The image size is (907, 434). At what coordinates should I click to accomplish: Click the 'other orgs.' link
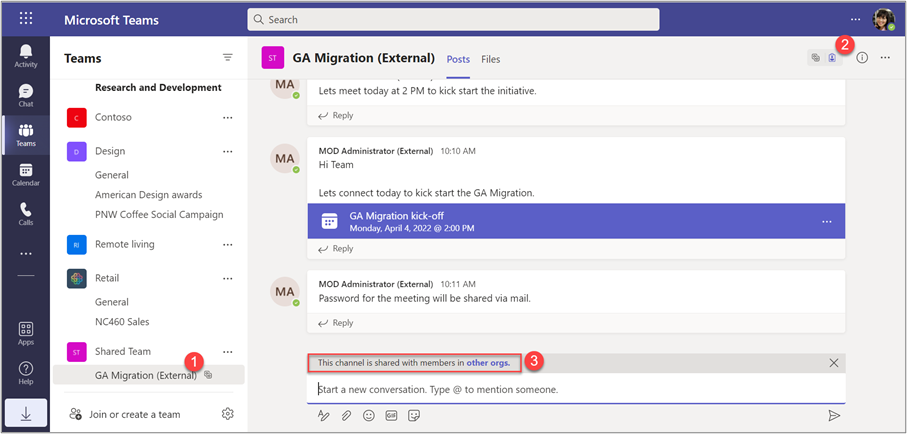pyautogui.click(x=489, y=363)
